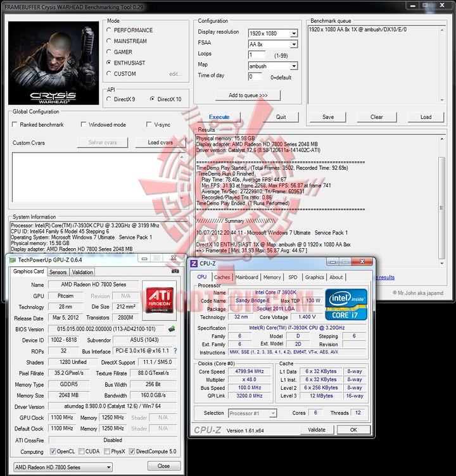Open the Mainboard tab in CPU-Z

point(247,277)
